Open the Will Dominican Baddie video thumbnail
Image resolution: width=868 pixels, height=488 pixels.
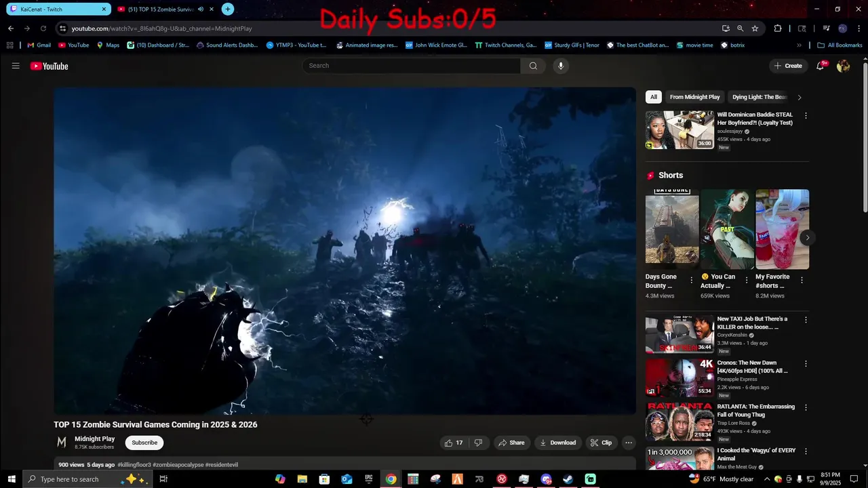click(679, 130)
